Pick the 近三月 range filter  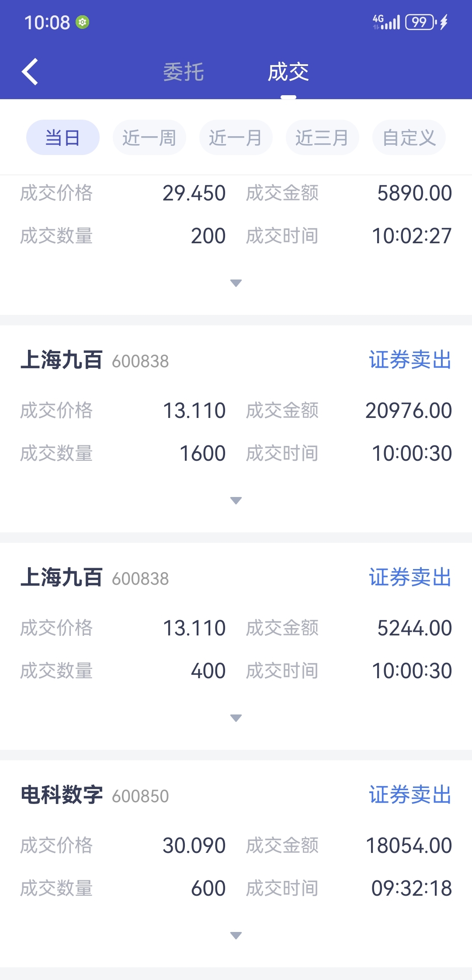(x=322, y=138)
